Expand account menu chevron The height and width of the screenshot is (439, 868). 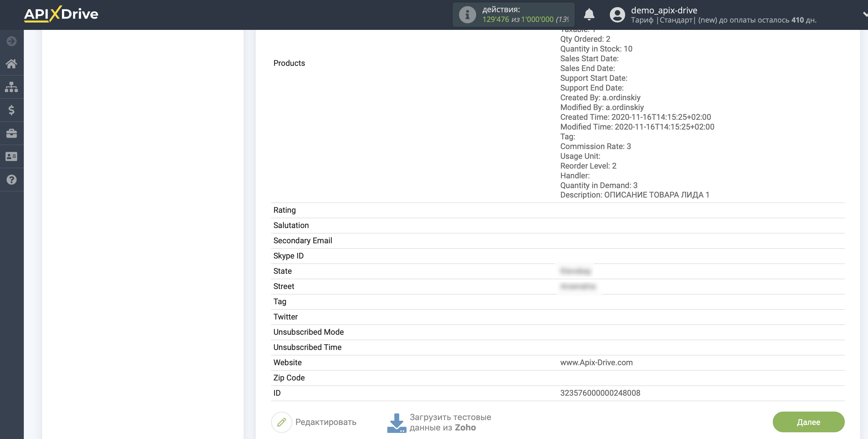[x=865, y=14]
